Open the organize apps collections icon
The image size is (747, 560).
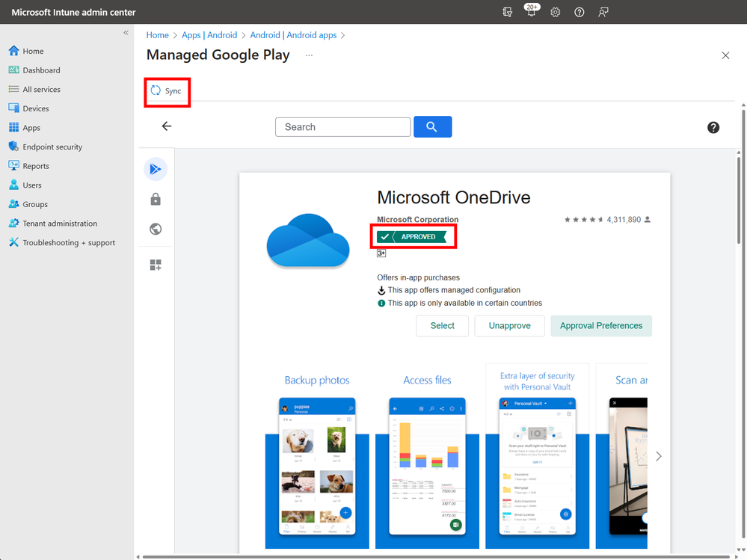click(x=156, y=265)
